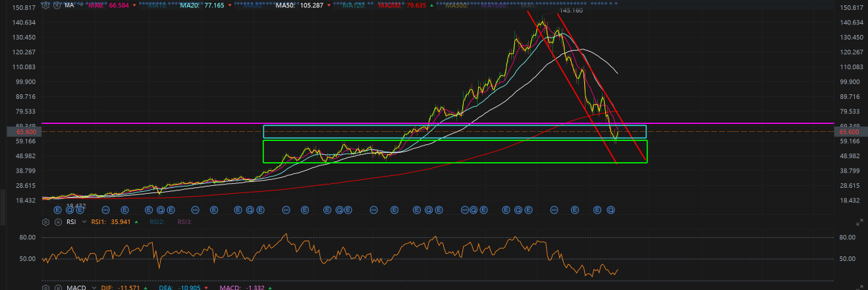Click the dimmed RSI3 label

(185, 222)
